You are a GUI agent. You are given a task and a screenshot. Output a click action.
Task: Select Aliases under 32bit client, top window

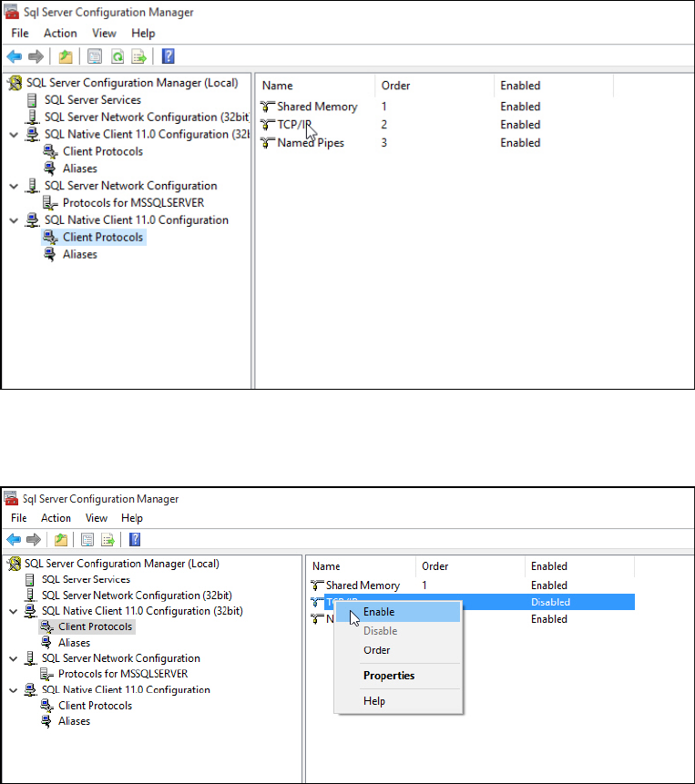point(80,168)
